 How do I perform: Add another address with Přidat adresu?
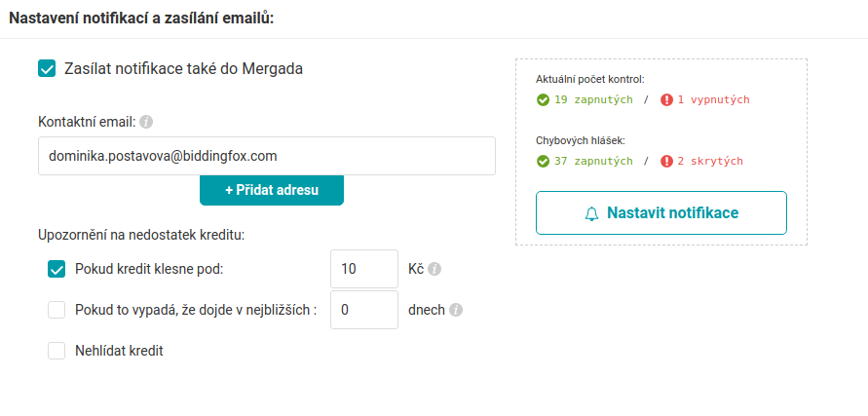pos(272,190)
